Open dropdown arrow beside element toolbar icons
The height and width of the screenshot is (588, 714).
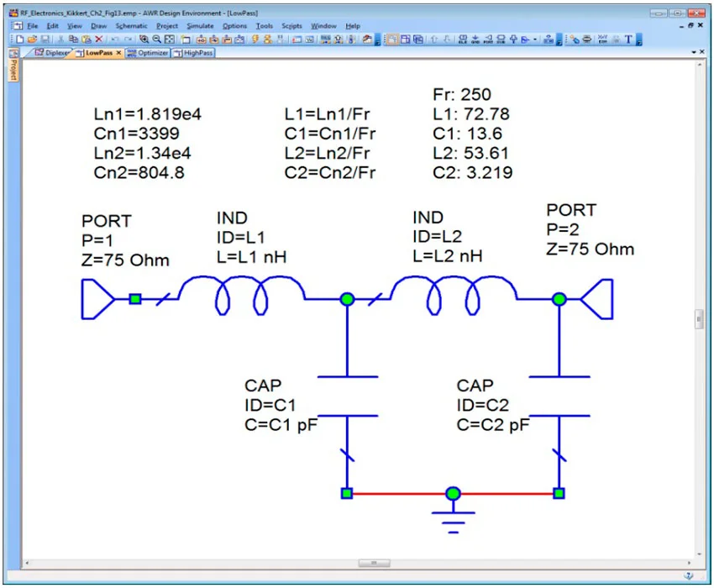pyautogui.click(x=535, y=39)
